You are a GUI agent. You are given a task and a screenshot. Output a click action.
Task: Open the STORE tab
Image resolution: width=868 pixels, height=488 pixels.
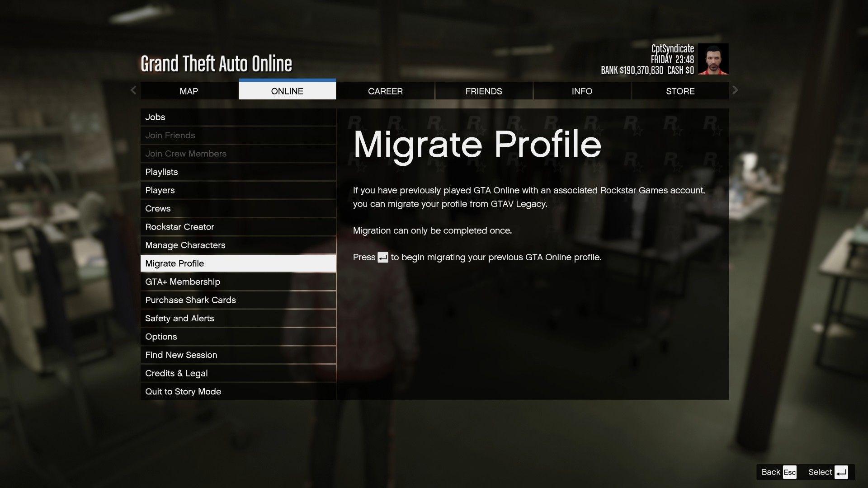(680, 91)
